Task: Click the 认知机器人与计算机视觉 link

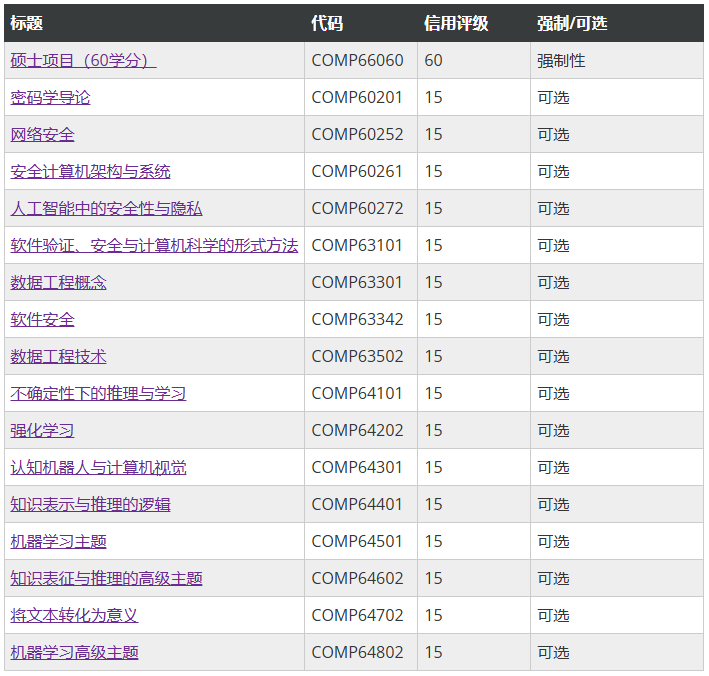Action: click(x=98, y=467)
